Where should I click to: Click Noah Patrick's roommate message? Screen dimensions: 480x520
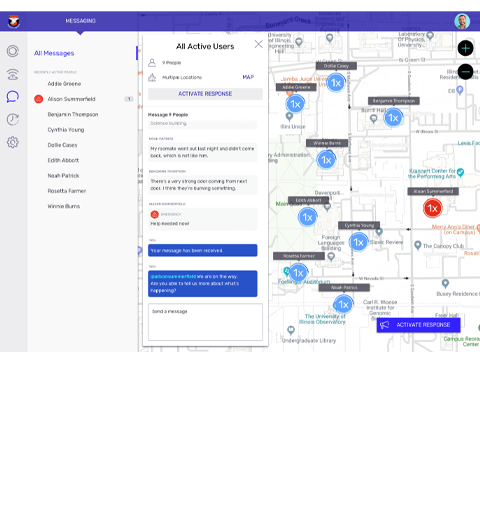[203, 152]
